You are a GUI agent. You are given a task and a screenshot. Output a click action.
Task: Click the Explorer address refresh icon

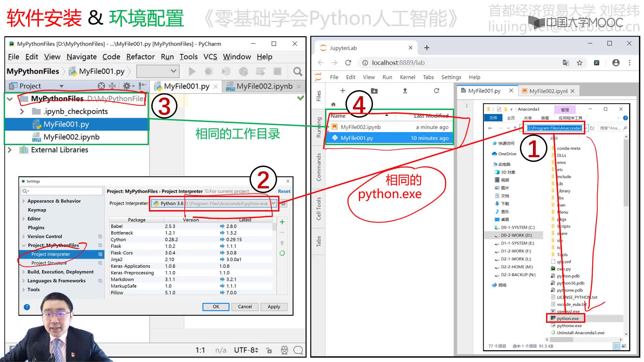pos(592,128)
